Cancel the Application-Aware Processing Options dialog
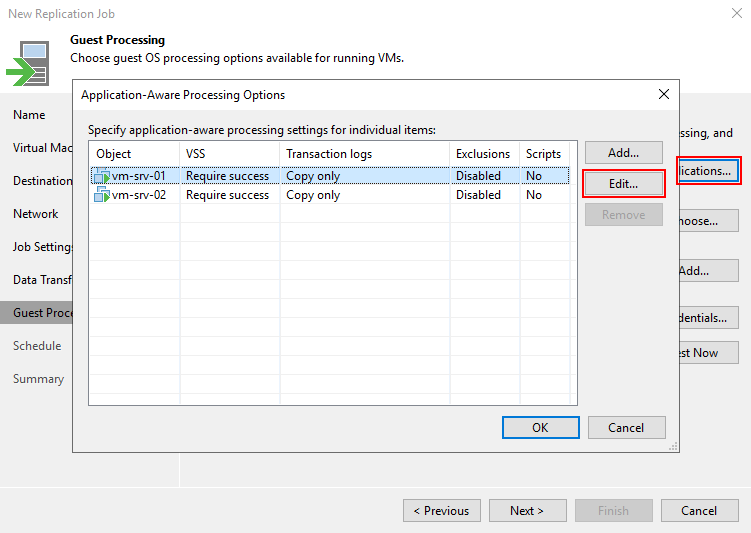751x533 pixels. click(626, 428)
